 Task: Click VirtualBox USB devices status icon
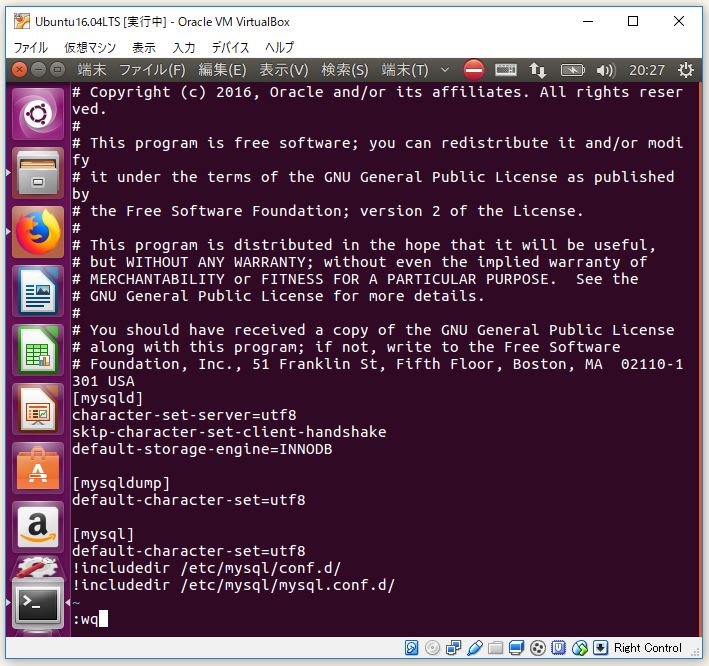474,648
